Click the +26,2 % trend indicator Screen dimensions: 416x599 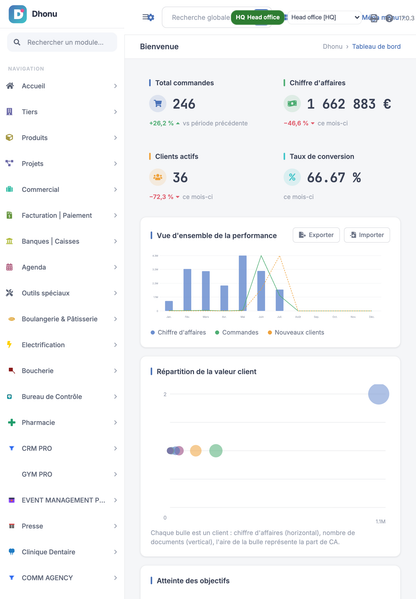pos(164,123)
